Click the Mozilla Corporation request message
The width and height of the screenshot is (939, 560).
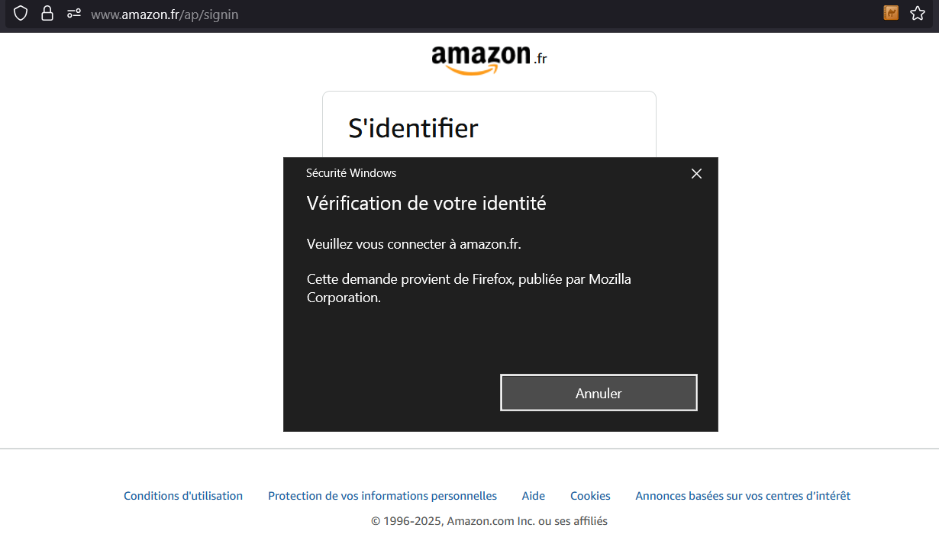point(469,288)
